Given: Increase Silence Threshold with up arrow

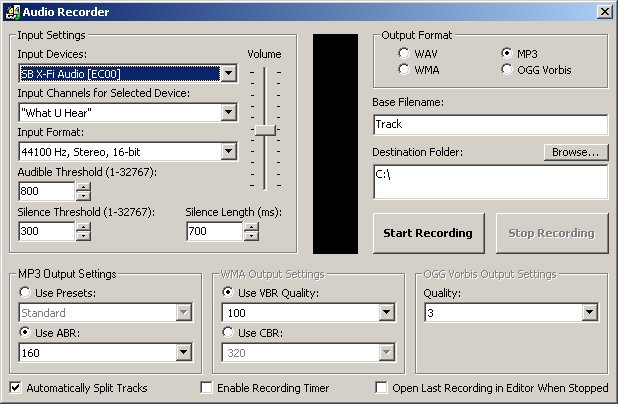Looking at the screenshot, I should [x=83, y=227].
